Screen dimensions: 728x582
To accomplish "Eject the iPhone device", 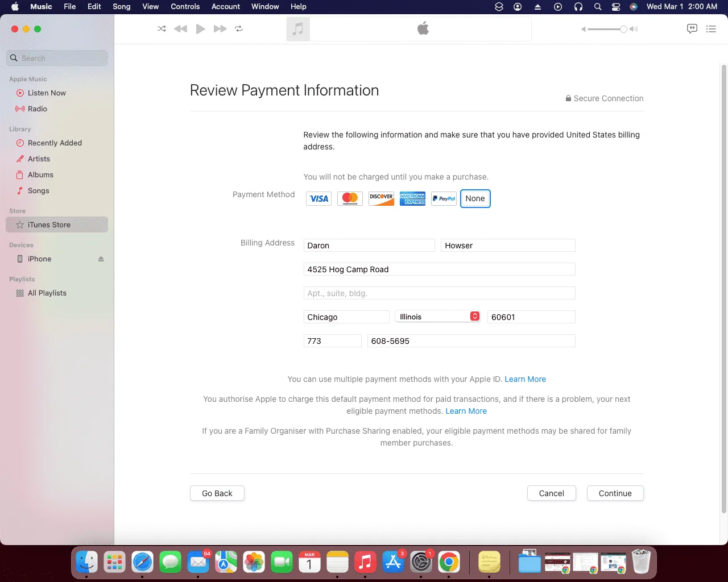I will click(101, 259).
